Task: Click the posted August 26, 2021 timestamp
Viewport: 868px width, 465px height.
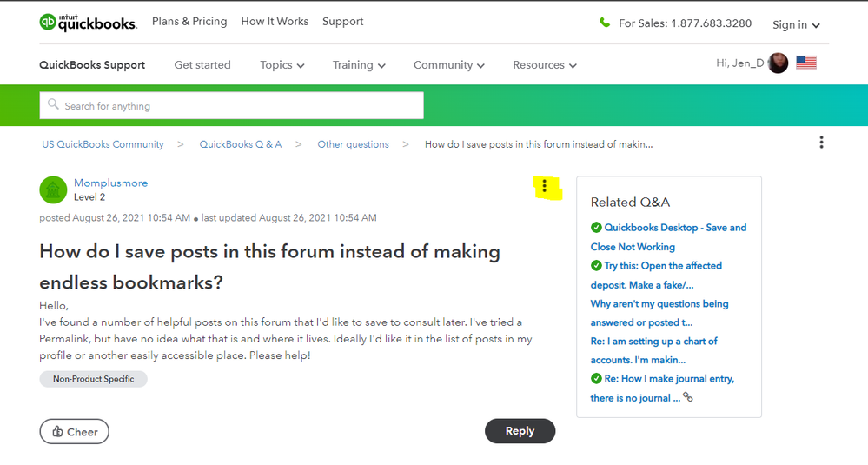Action: (x=115, y=217)
